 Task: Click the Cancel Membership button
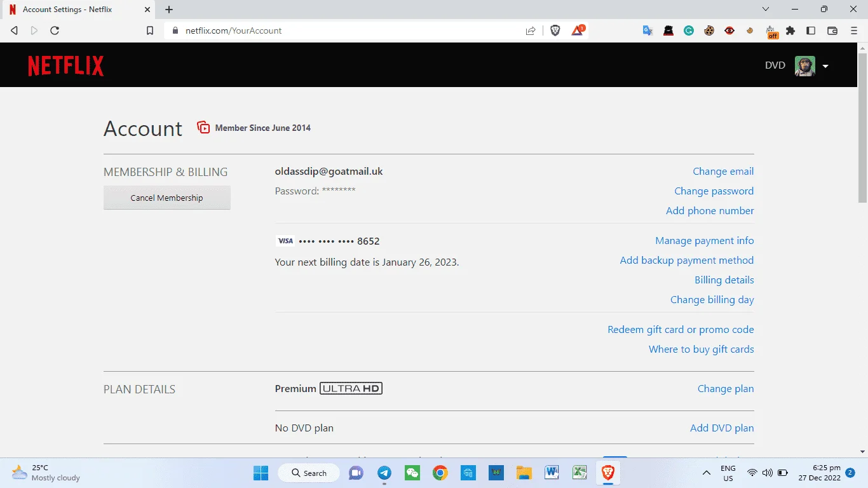166,198
